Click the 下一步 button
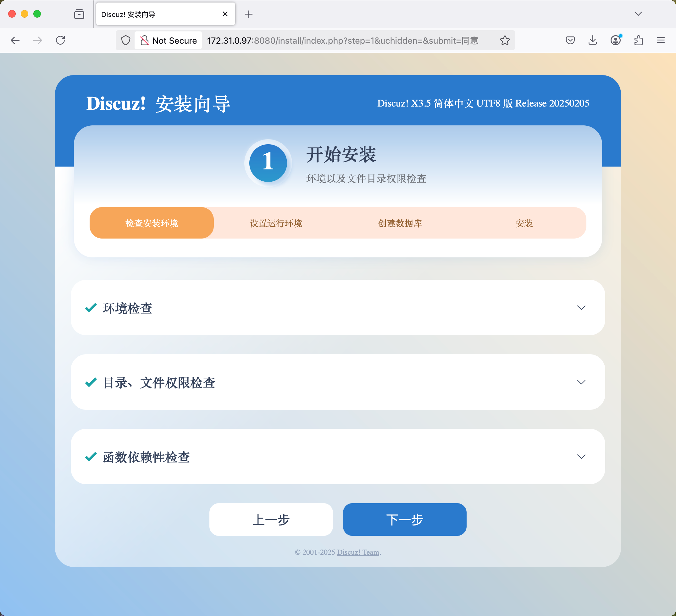The image size is (676, 616). pyautogui.click(x=405, y=520)
